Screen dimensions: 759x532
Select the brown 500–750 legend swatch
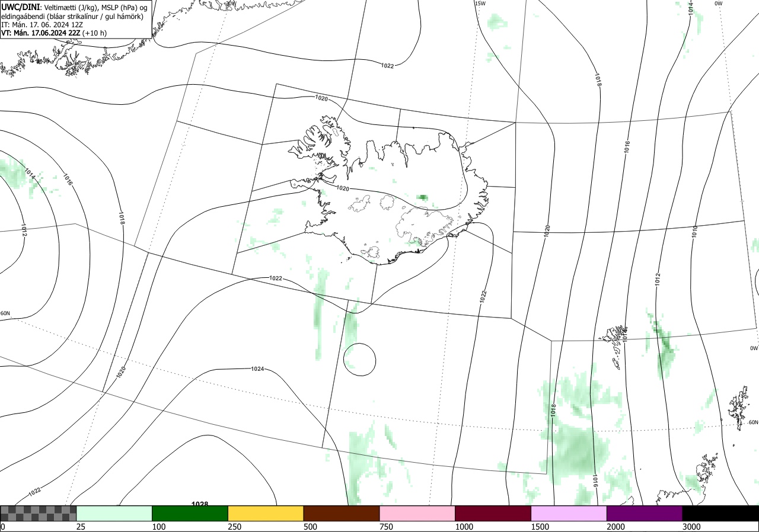pyautogui.click(x=342, y=513)
